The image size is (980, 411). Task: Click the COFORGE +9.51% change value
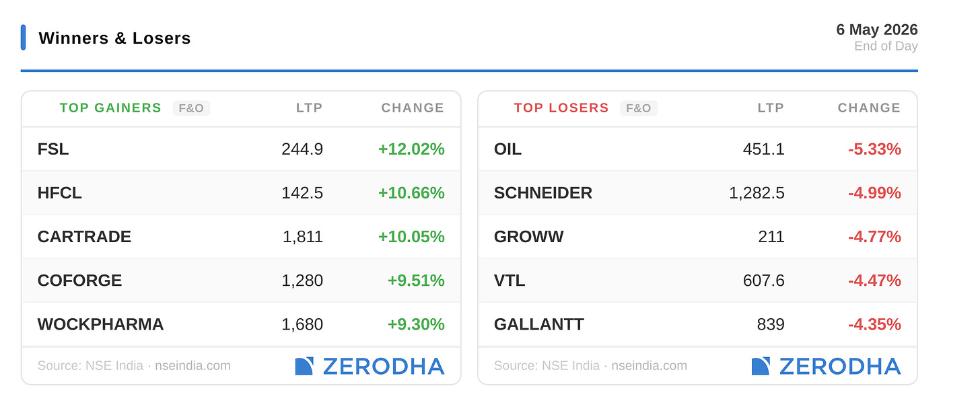416,281
